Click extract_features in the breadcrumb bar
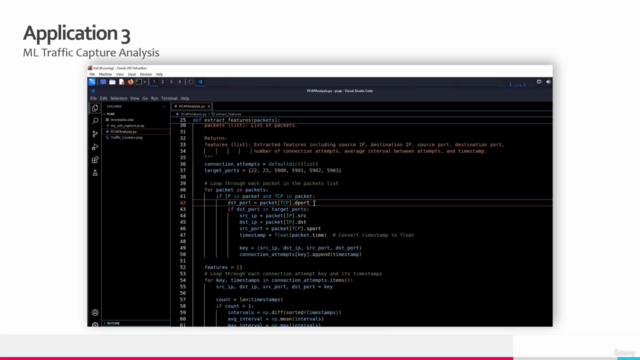 [x=228, y=114]
